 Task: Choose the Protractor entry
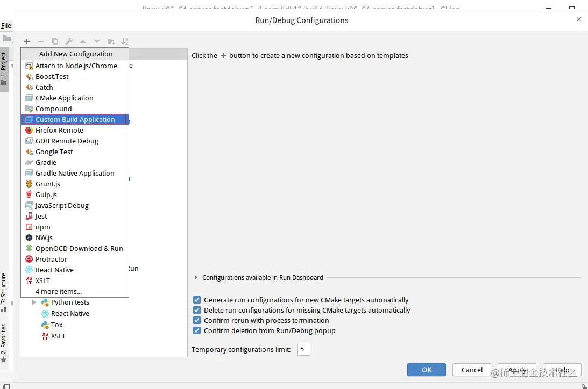pyautogui.click(x=75, y=260)
